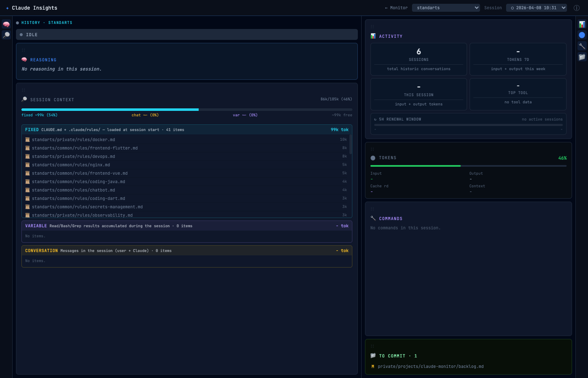Select the magnifier icon in left sidebar
Viewport: 588px width, 378px height.
tap(6, 35)
